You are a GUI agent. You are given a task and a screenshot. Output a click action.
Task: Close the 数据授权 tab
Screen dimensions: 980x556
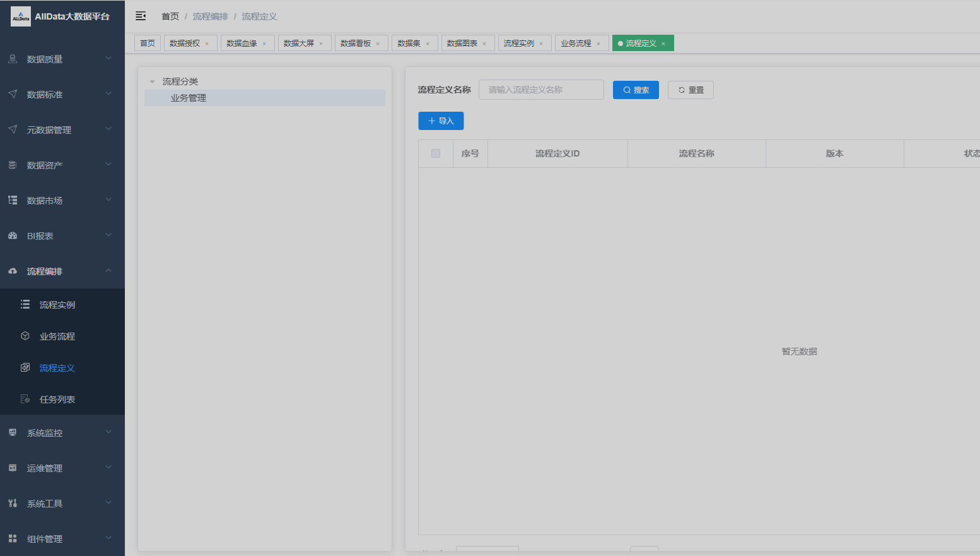[x=207, y=44]
